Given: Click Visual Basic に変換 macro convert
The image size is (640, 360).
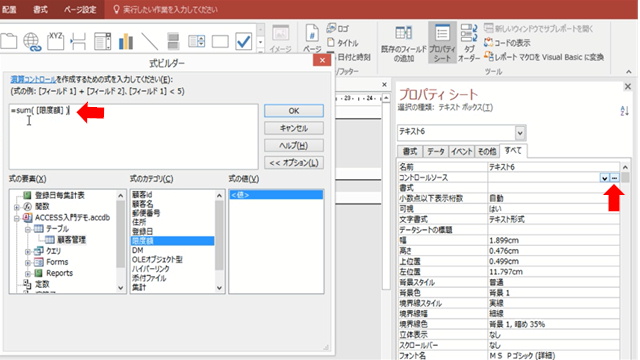Looking at the screenshot, I should pos(544,57).
